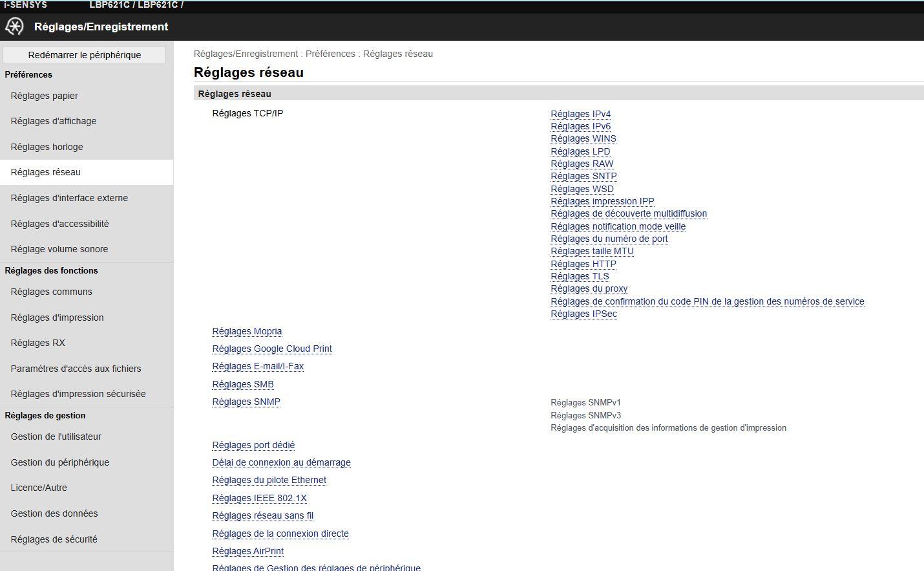This screenshot has height=571, width=924.
Task: Click Réglages de découverte multidiffusion link
Action: pos(628,213)
